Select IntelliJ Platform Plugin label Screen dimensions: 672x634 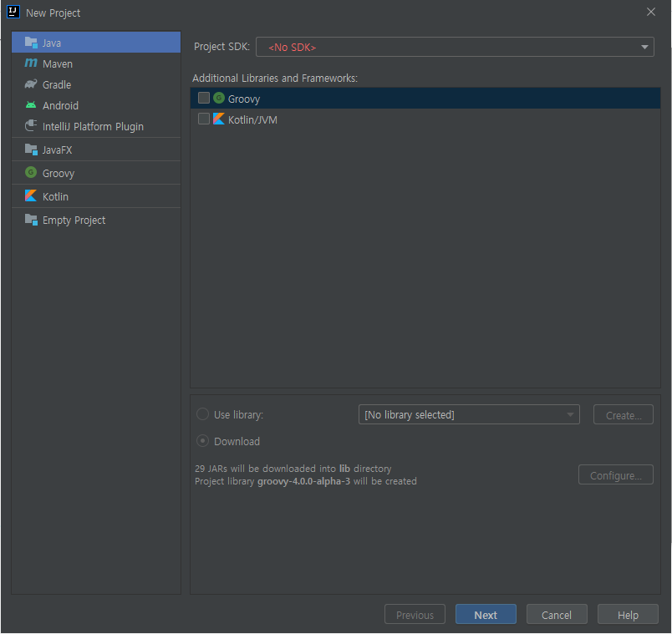click(x=93, y=127)
